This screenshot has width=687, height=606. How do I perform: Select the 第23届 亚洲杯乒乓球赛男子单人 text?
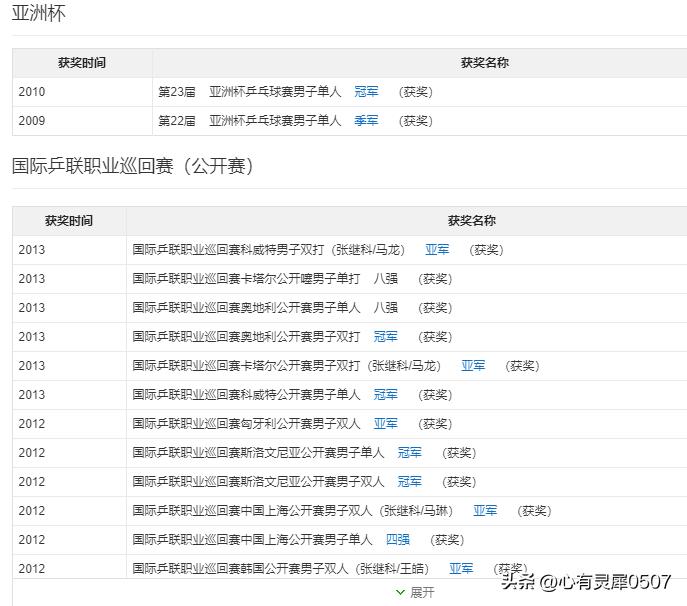point(249,92)
